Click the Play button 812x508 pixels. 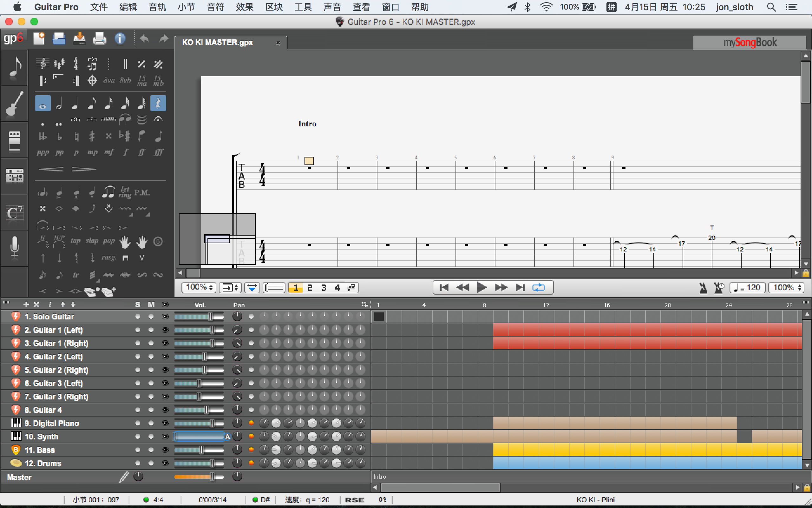pyautogui.click(x=482, y=288)
